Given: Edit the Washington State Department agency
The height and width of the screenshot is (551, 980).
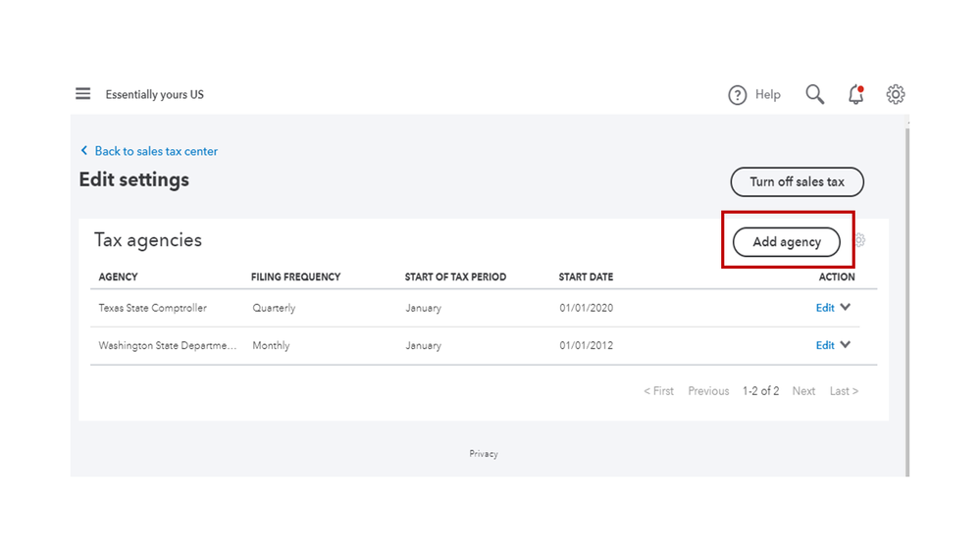Looking at the screenshot, I should click(824, 345).
